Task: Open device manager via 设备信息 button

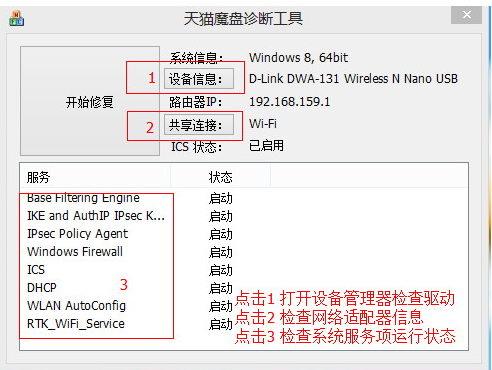Action: point(199,79)
